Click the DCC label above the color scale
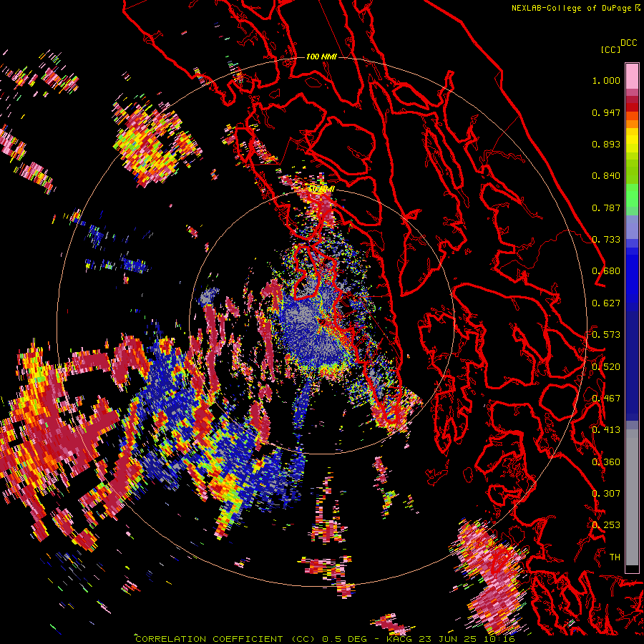 (628, 43)
